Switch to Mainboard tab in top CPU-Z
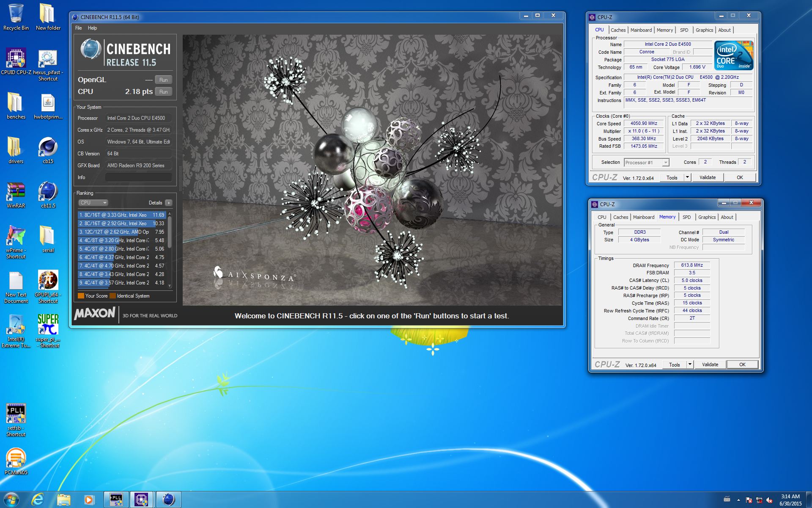Screen dimensions: 812x508 point(641,30)
